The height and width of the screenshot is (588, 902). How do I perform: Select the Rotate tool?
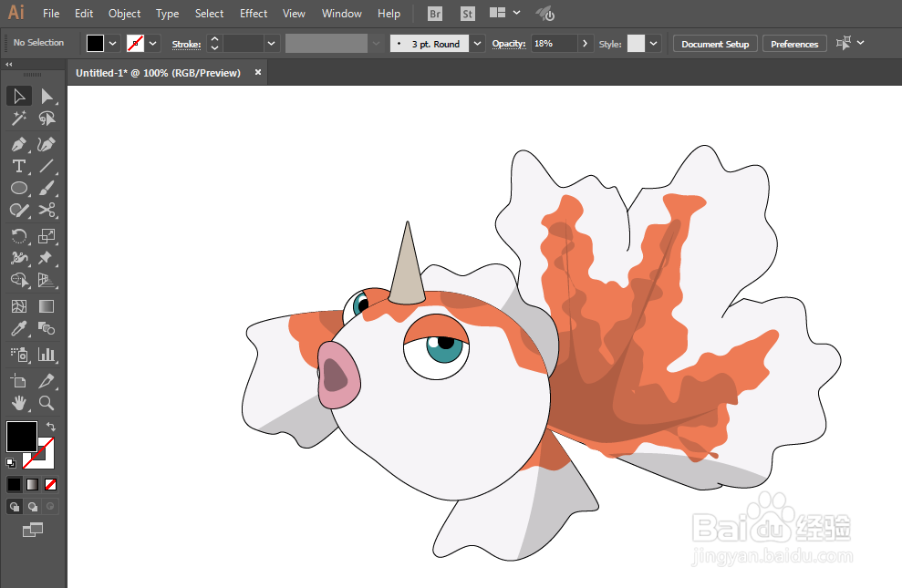click(19, 236)
